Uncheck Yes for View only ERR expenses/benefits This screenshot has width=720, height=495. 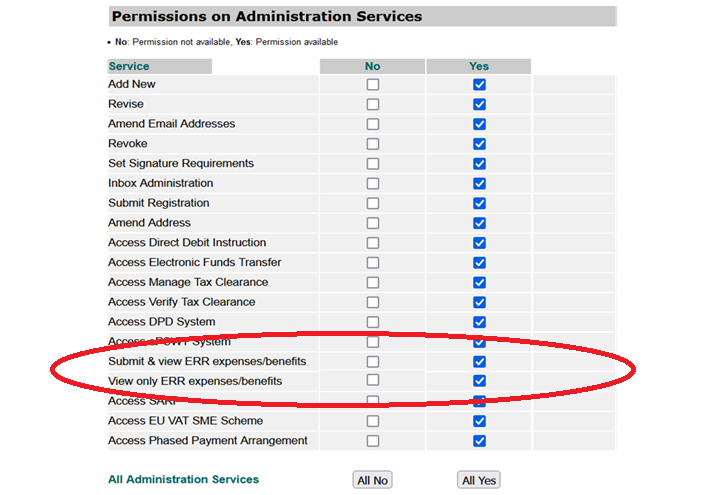[x=479, y=381]
